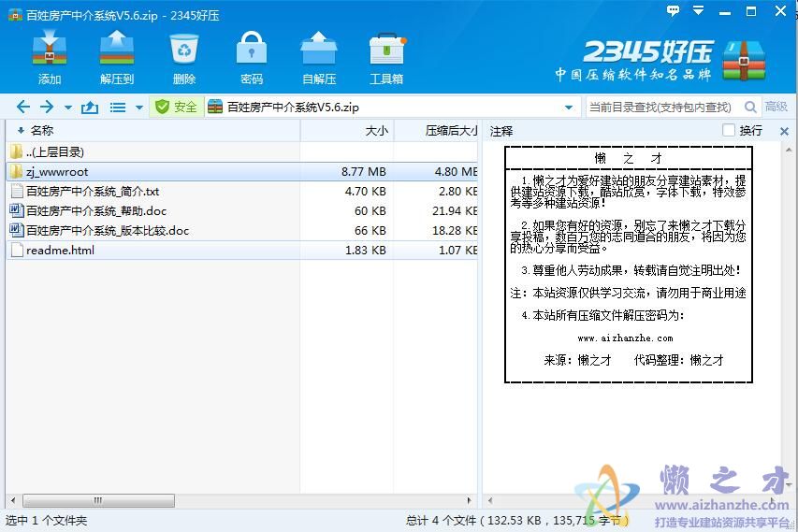798x532 pixels.
Task: Click file list scroll-right arrow
Action: (470, 500)
